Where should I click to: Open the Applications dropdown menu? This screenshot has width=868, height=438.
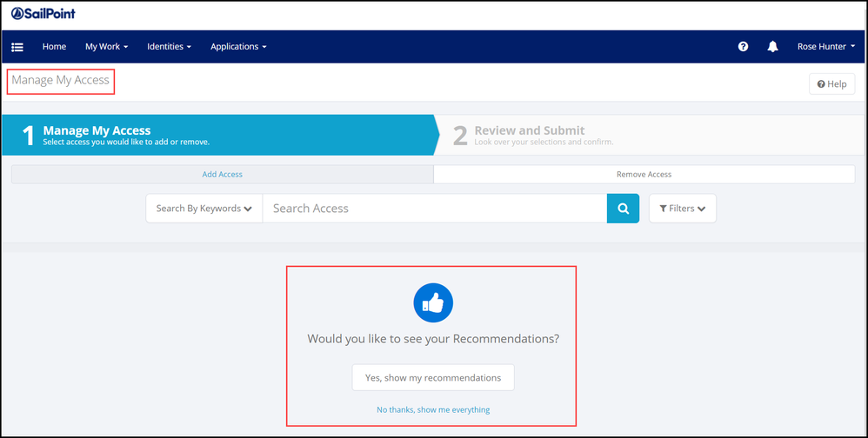238,47
